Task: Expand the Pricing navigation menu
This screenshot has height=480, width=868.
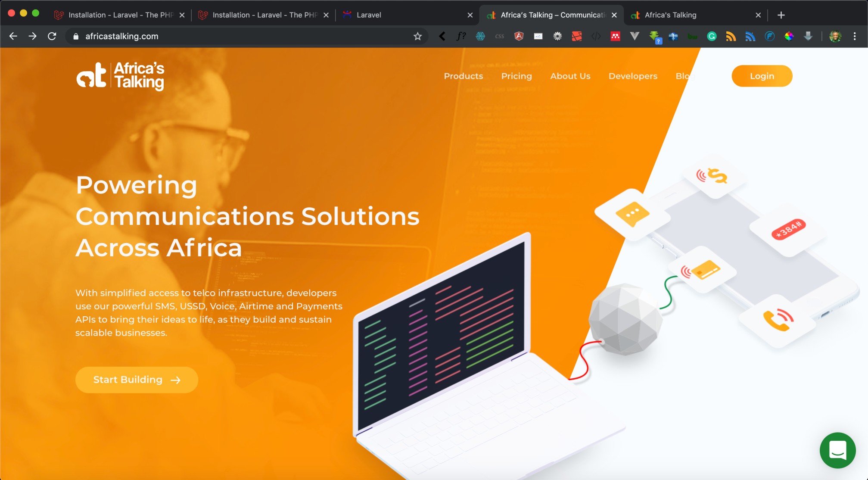Action: [516, 76]
